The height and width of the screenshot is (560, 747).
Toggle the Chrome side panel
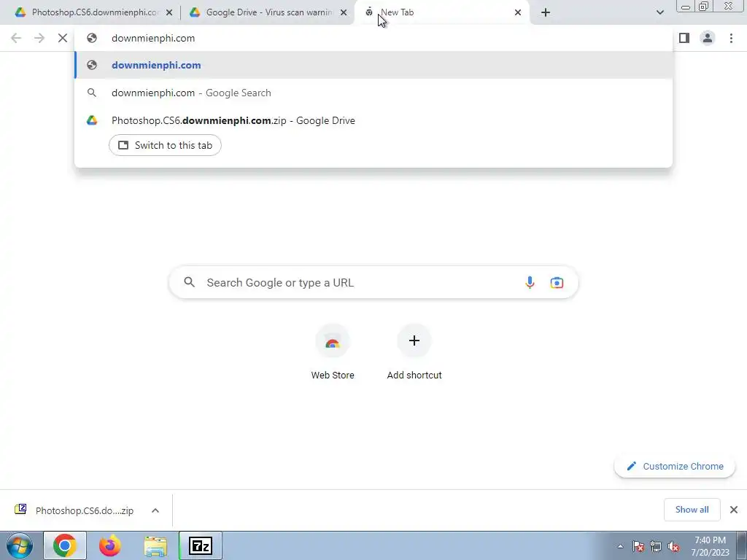pos(684,38)
